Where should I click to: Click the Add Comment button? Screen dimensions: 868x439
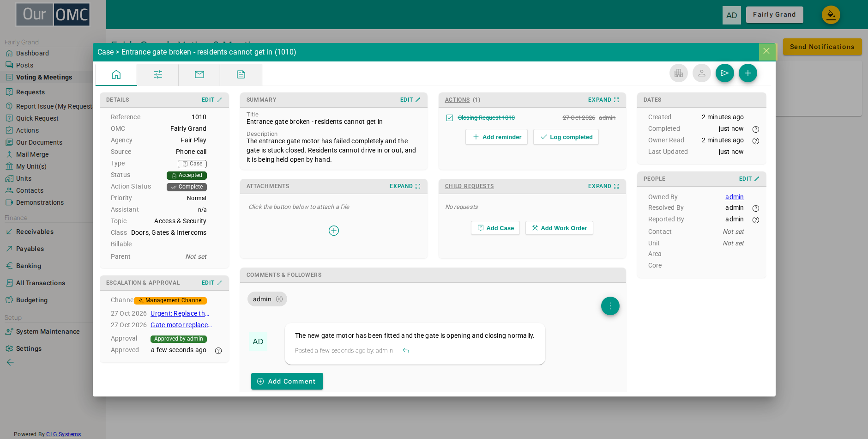coord(287,381)
